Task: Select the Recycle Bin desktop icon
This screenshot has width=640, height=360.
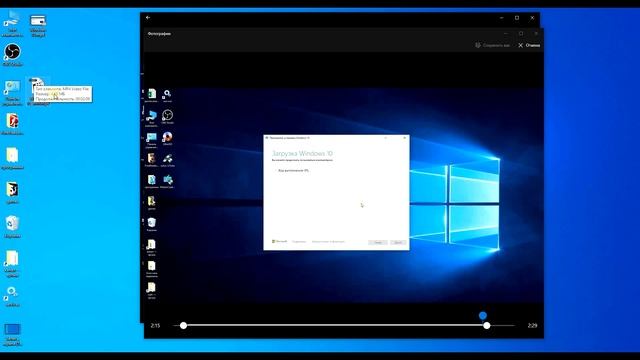Action: pyautogui.click(x=12, y=227)
